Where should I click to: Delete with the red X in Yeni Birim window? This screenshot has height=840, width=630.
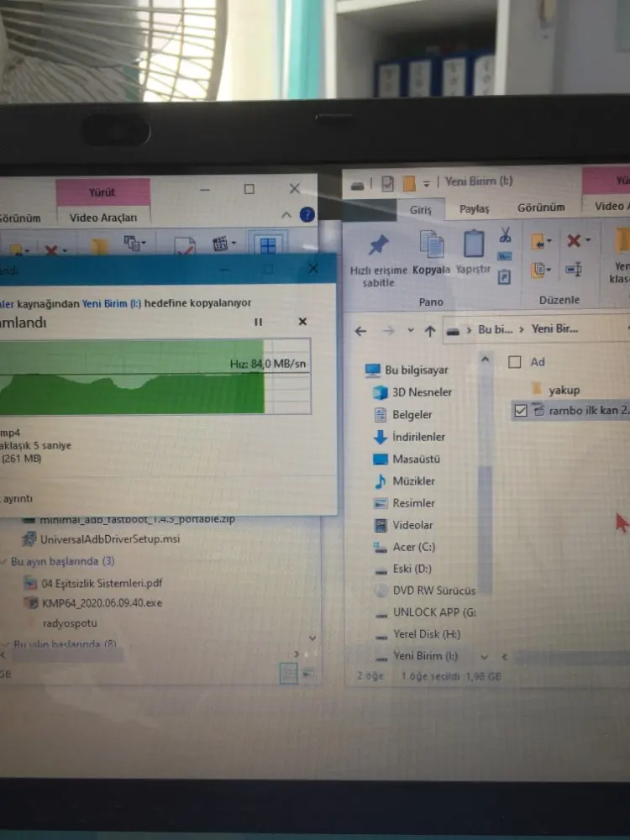tap(574, 240)
